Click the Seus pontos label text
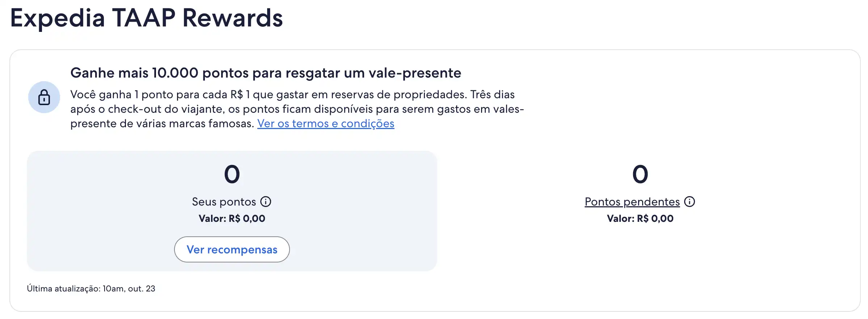 224,202
